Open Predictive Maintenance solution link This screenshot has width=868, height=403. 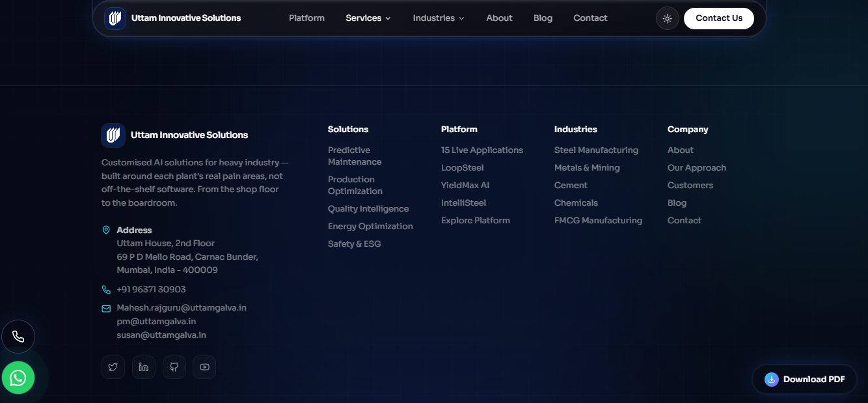(355, 156)
